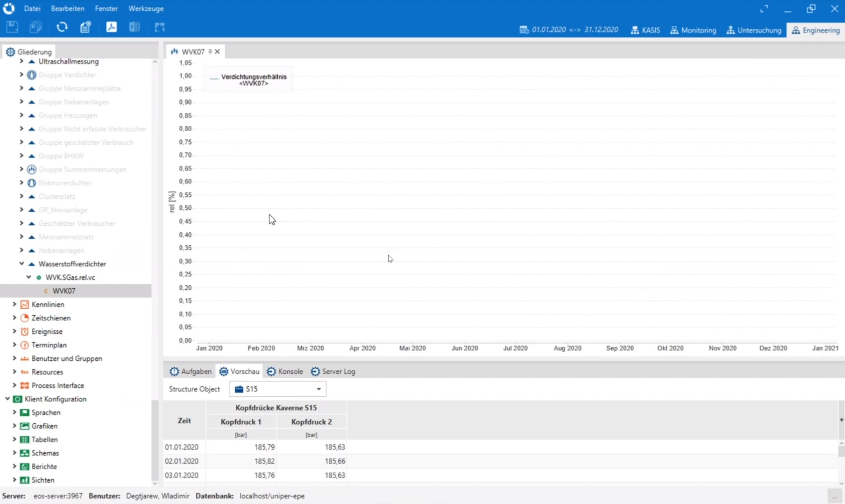Pin the WVK07 chart tab

(210, 52)
